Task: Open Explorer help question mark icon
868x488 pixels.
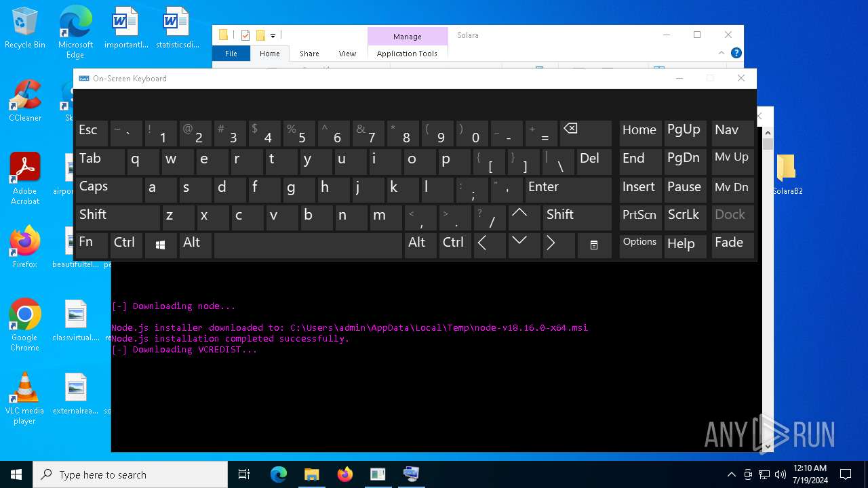Action: pos(736,53)
